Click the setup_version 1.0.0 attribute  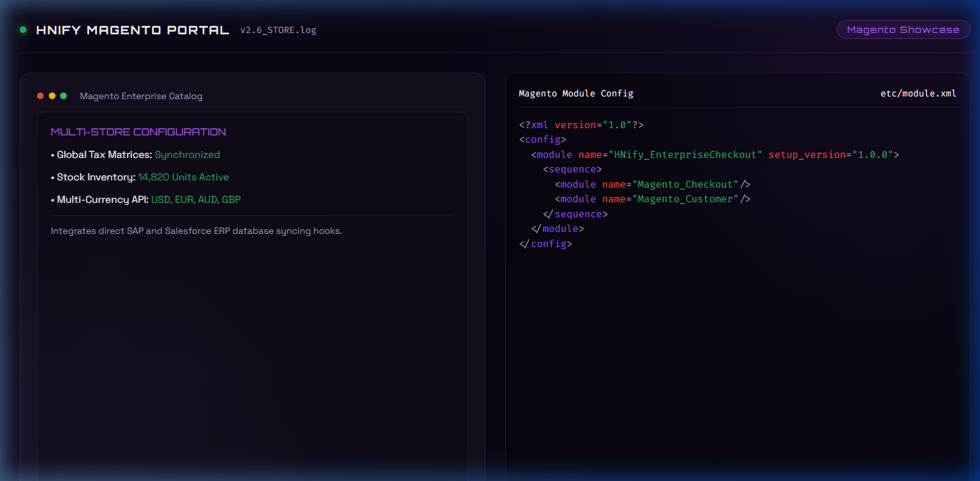point(831,155)
